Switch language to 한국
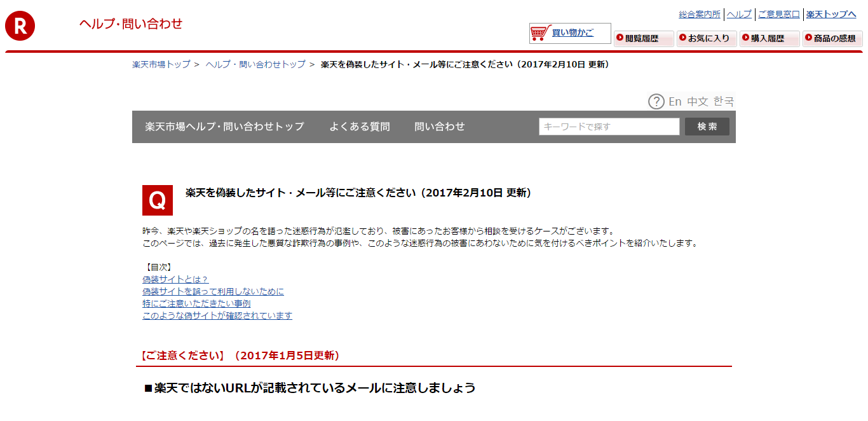Viewport: 868px width, 421px height. coord(724,102)
